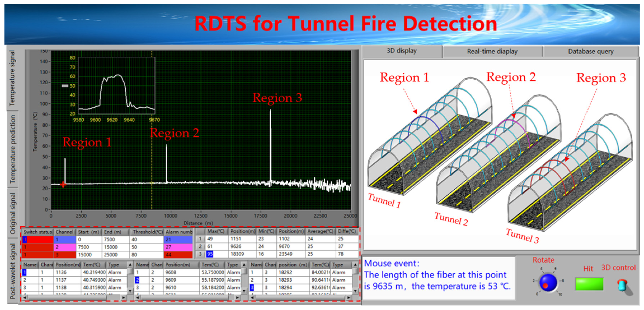Flip the 3D control toggle switch
This screenshot has width=644, height=310.
[622, 285]
